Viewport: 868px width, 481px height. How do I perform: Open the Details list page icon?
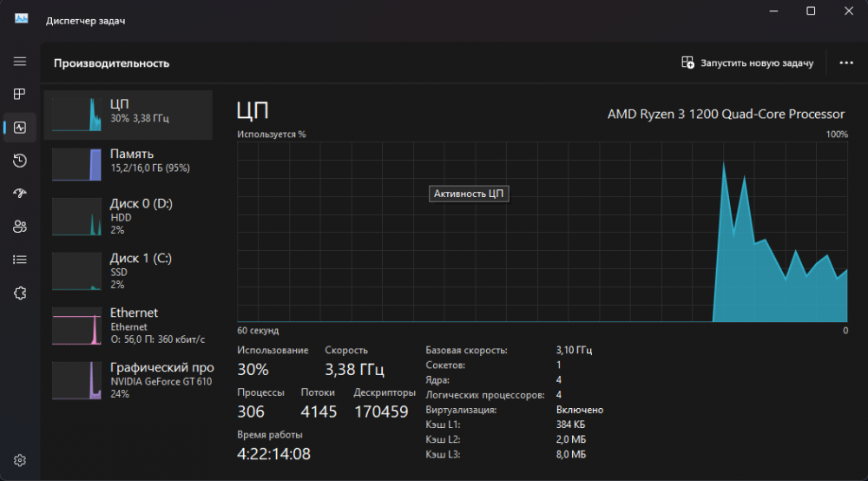[20, 260]
